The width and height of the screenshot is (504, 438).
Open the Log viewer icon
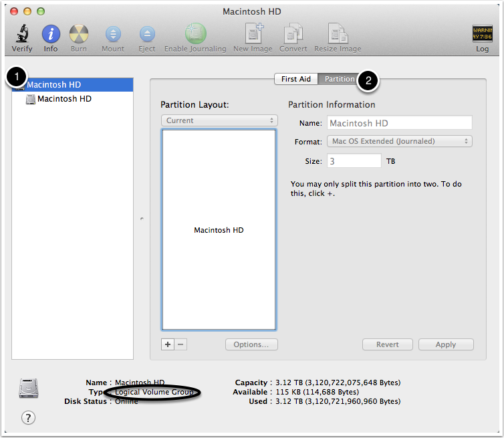[x=482, y=33]
